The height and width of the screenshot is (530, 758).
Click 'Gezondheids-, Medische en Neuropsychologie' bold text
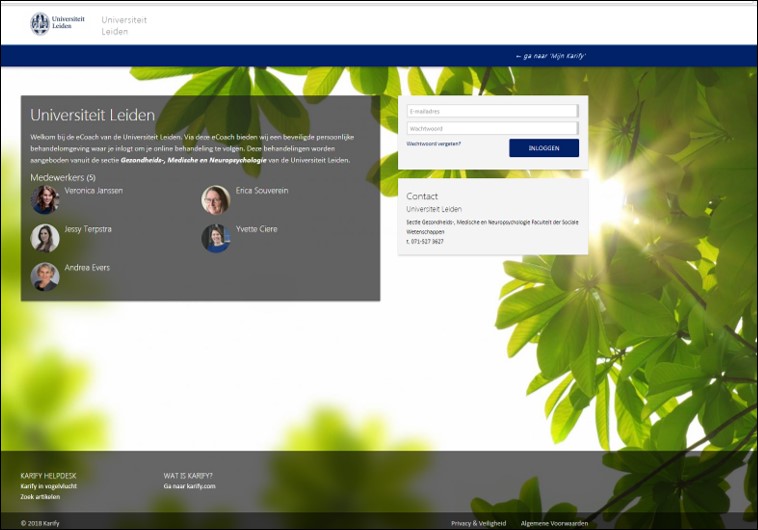coord(193,160)
